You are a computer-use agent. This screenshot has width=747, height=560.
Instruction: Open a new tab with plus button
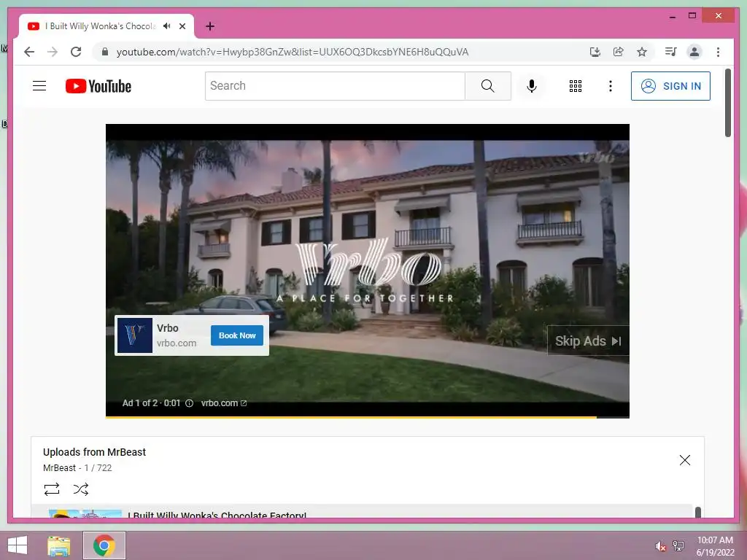[x=209, y=26]
